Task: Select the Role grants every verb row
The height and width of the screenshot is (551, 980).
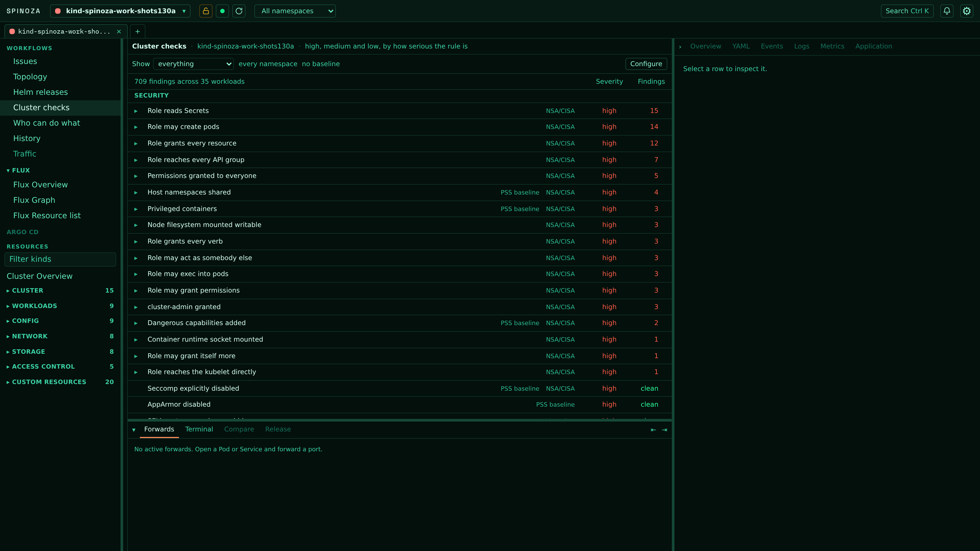Action: [x=399, y=241]
